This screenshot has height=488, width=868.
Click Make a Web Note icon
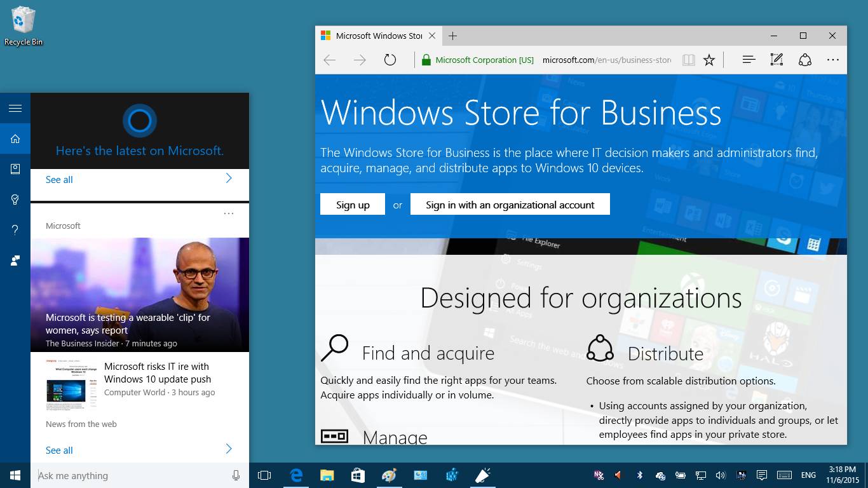point(776,60)
